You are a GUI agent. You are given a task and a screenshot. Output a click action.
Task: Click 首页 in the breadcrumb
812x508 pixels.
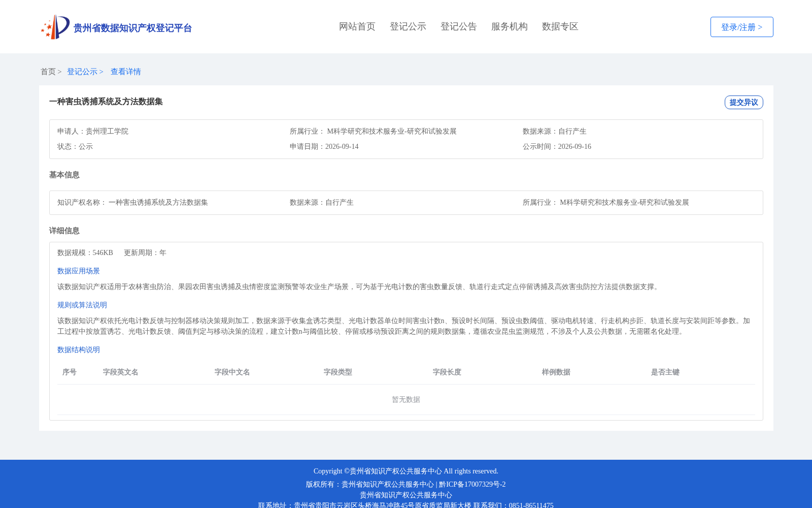(x=48, y=72)
